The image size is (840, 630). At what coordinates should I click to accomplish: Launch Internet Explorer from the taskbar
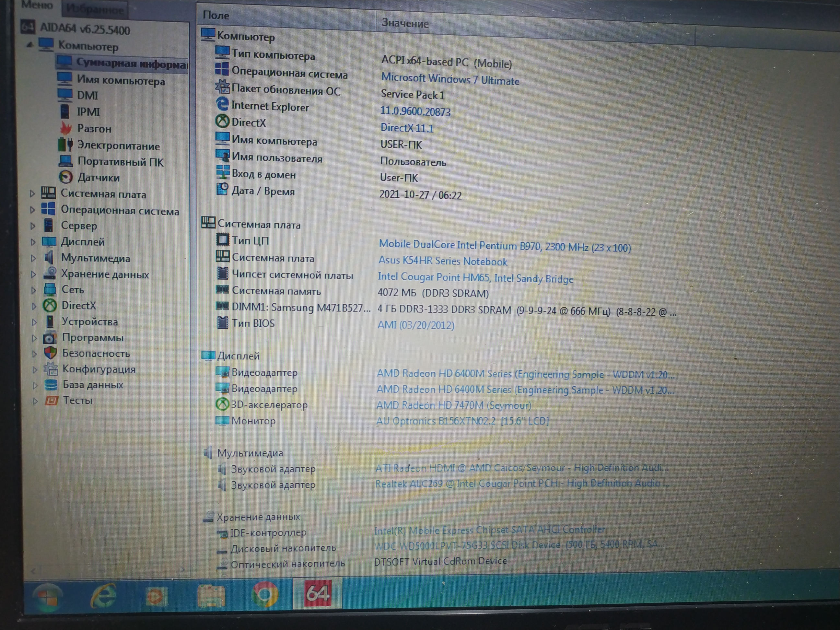[x=103, y=595]
